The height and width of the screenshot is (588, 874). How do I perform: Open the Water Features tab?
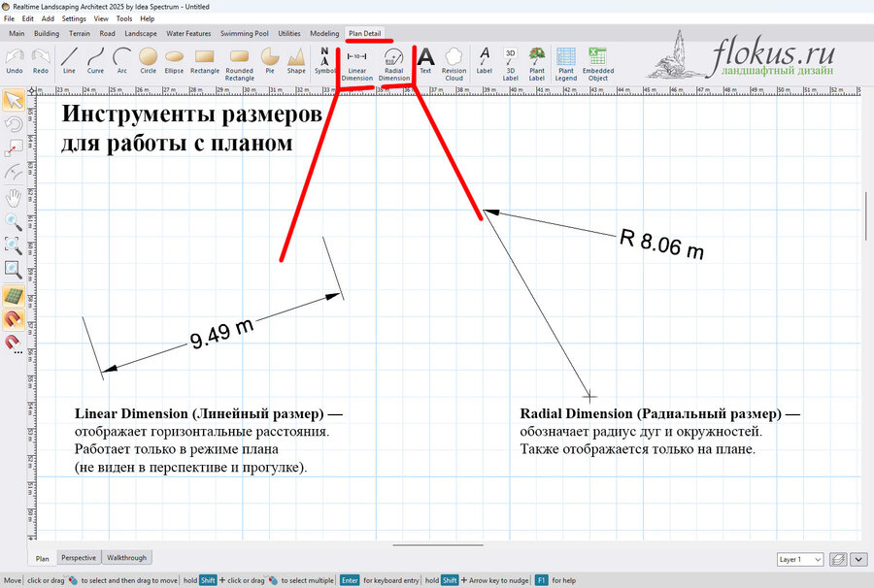click(x=188, y=33)
